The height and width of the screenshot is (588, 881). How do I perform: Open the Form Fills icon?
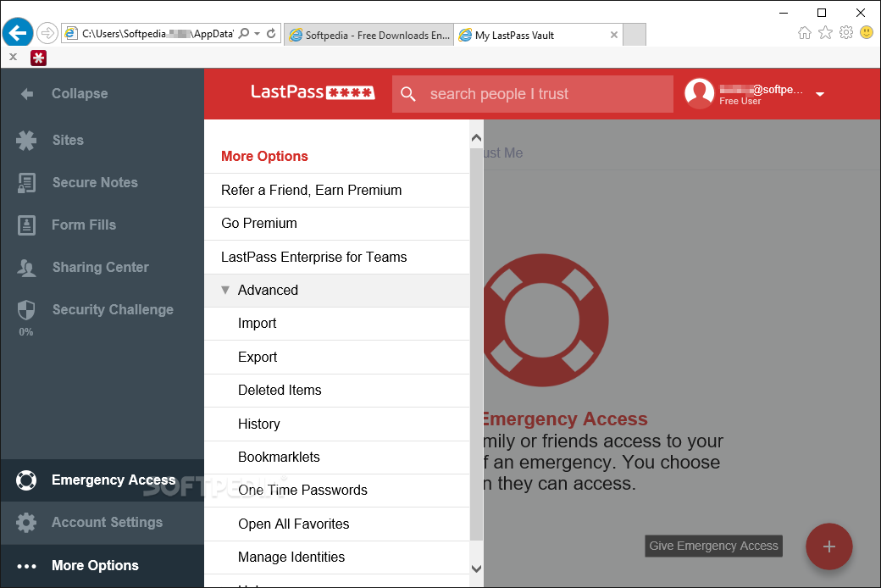pyautogui.click(x=26, y=225)
